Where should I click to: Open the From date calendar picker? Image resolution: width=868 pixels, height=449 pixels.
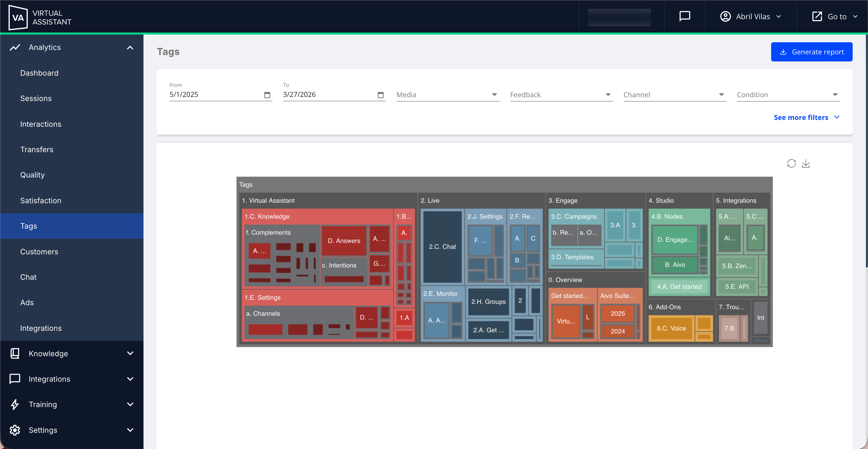(267, 95)
